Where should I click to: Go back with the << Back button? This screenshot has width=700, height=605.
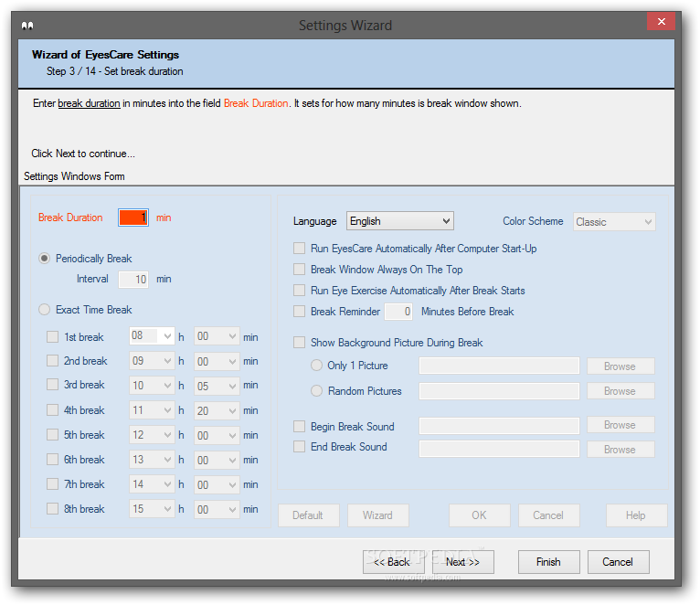[394, 562]
